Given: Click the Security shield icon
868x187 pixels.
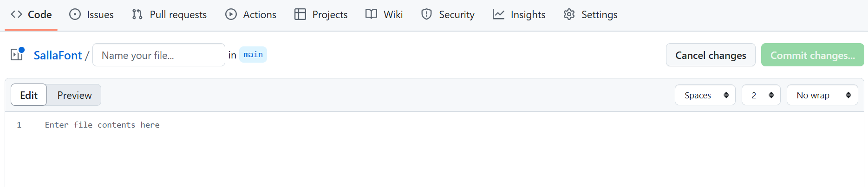Looking at the screenshot, I should tap(426, 14).
